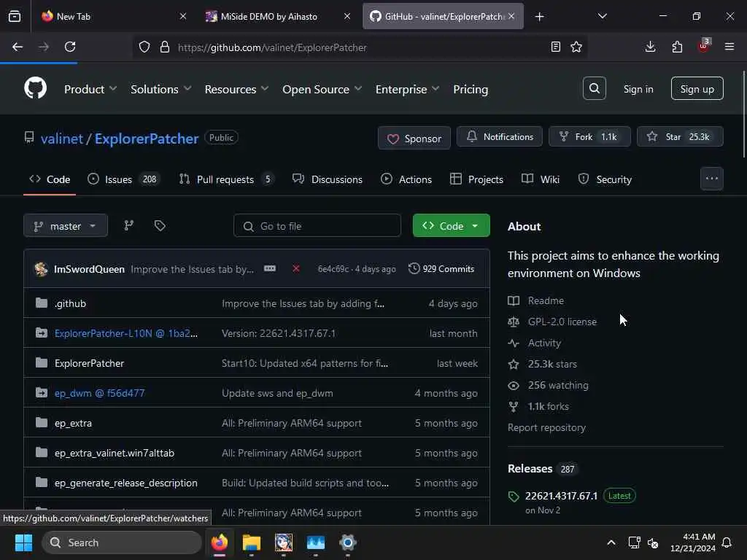
Task: Open File Explorer from the taskbar
Action: [x=251, y=542]
